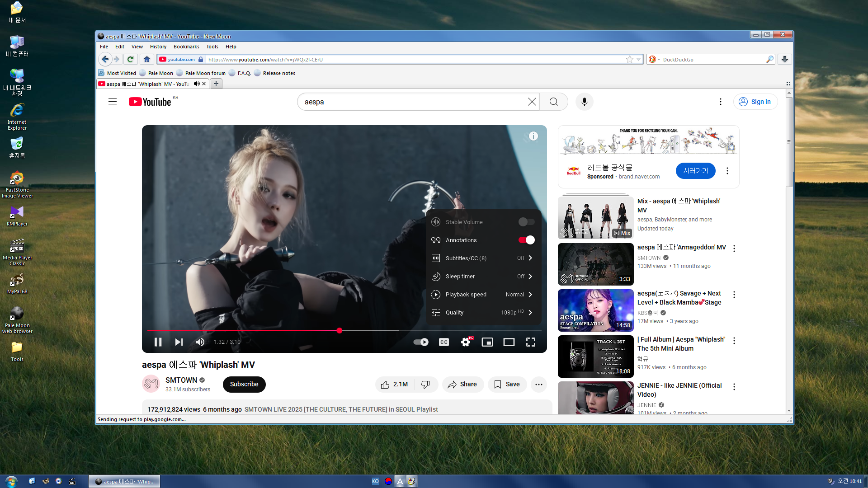Viewport: 868px width, 488px height.
Task: Click the Subscribe button
Action: coord(244,384)
